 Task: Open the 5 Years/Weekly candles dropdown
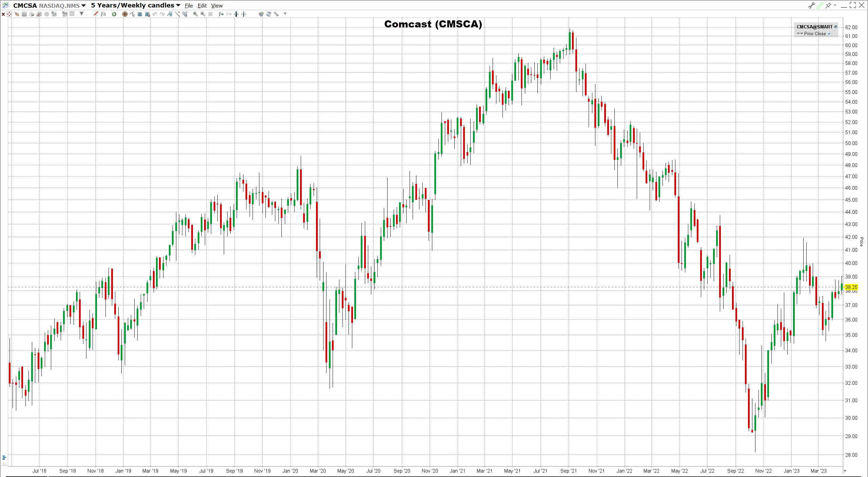(178, 5)
